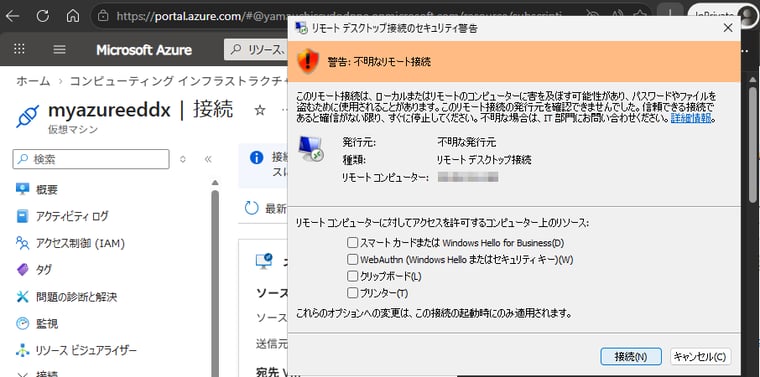Screen dimensions: 760x377
Task: Open the コンピューティング インフラストラクチャ breadcrumb
Action: 179,81
